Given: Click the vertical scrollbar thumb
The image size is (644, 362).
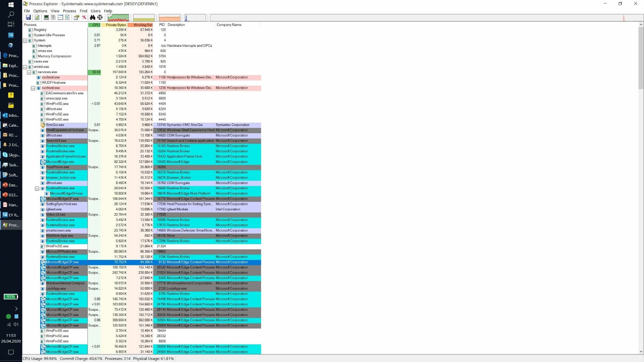Looking at the screenshot, I should 641,58.
